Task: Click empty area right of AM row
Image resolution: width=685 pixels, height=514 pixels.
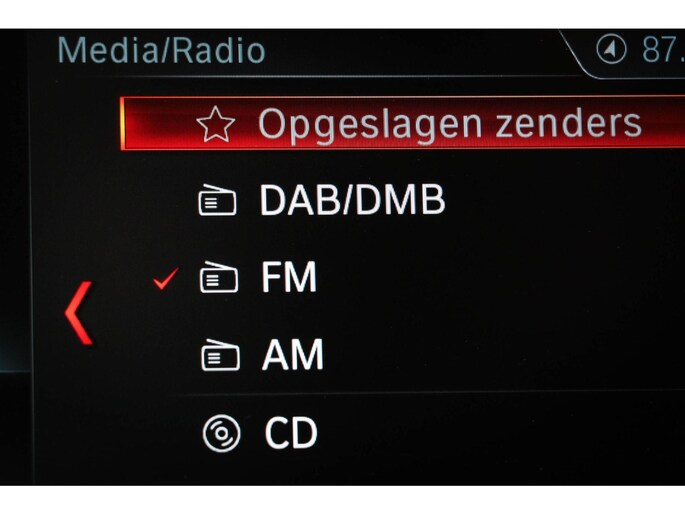Action: coord(504,355)
